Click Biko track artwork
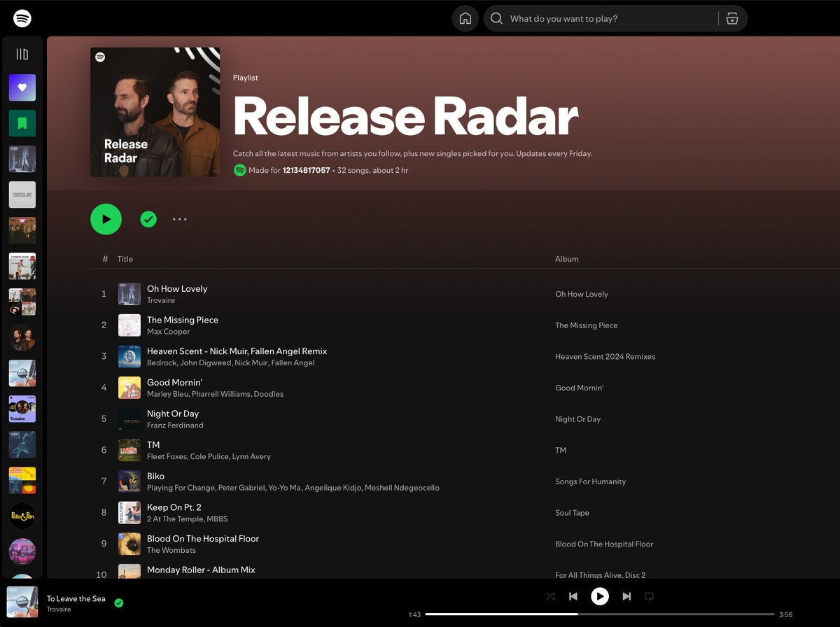Image resolution: width=840 pixels, height=627 pixels. coord(129,481)
